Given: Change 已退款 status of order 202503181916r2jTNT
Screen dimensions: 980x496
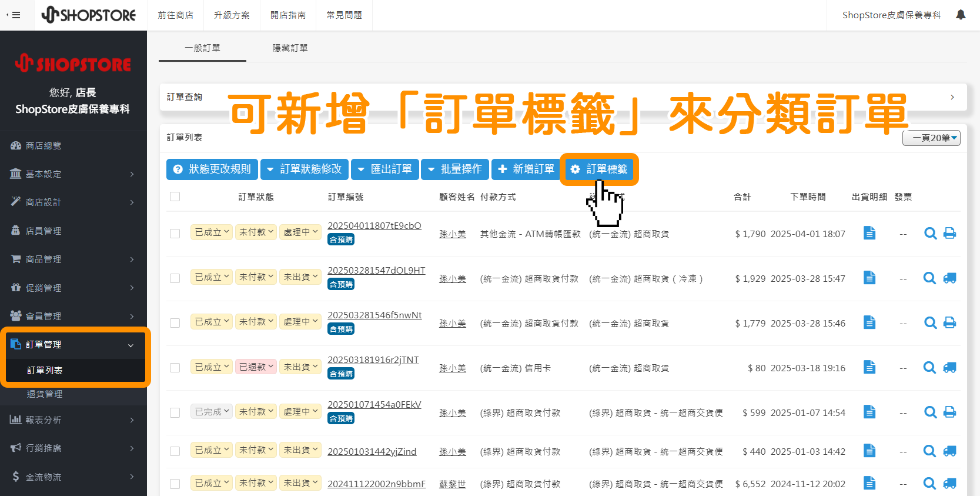Looking at the screenshot, I should [256, 367].
